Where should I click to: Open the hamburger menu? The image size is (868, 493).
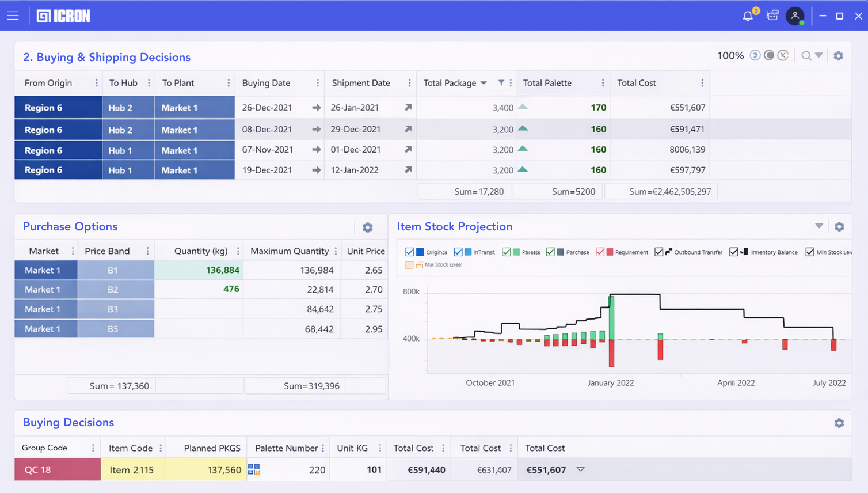pos(13,16)
